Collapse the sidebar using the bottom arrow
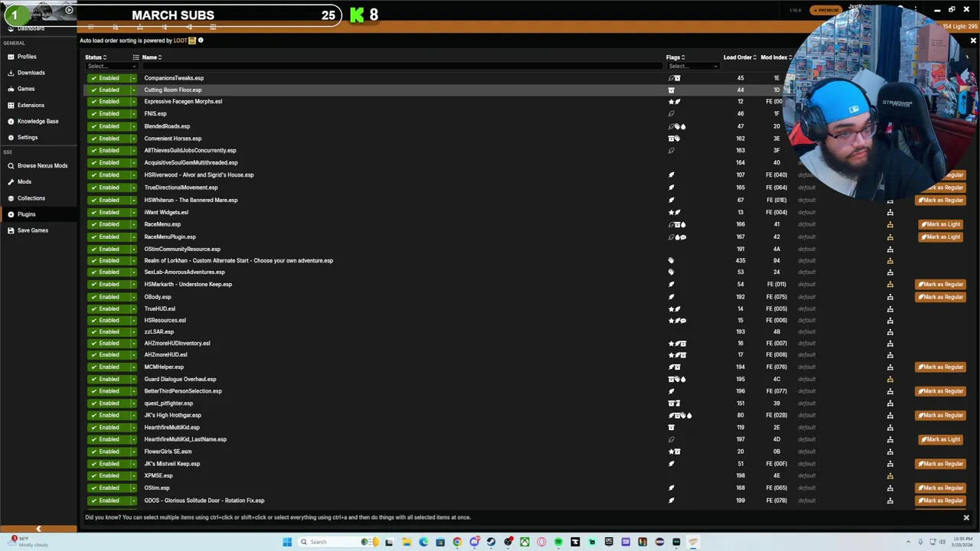The width and height of the screenshot is (980, 551). [38, 529]
